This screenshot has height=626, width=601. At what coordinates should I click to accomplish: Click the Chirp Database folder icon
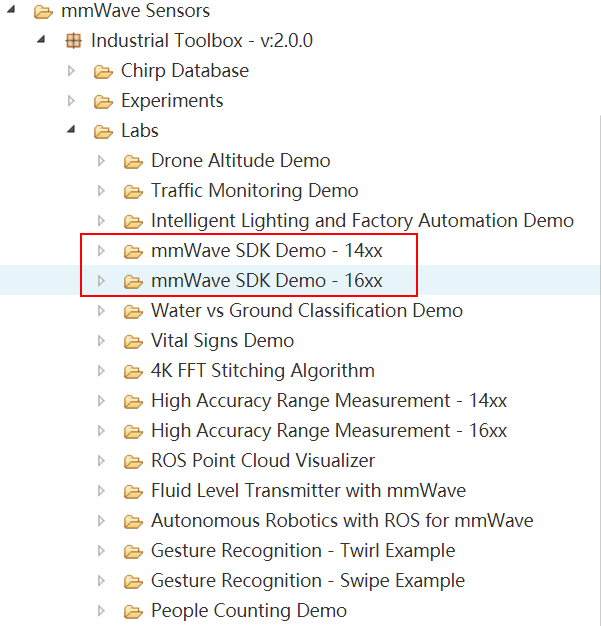click(103, 72)
